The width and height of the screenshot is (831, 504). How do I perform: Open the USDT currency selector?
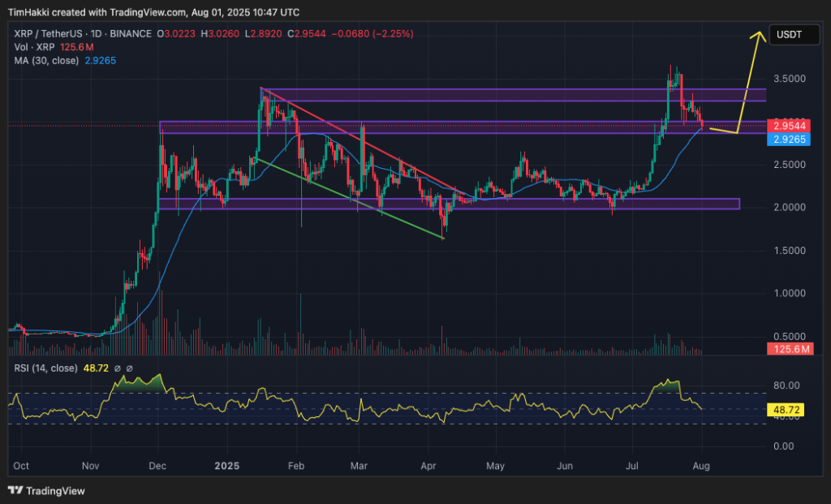point(789,35)
